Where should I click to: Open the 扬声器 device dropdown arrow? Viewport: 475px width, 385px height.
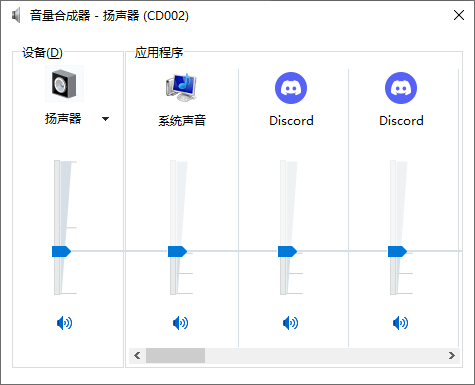point(105,119)
